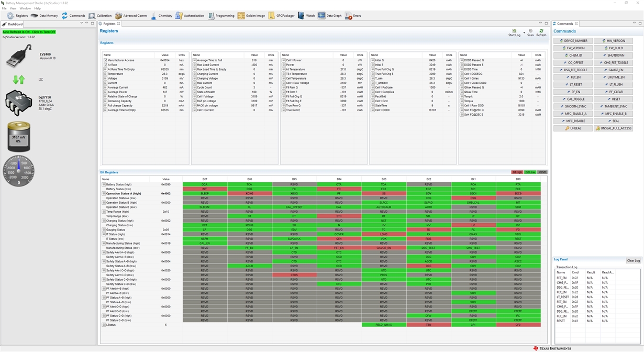Toggle the Voltage register checkbox
Image resolution: width=644 pixels, height=352 pixels.
point(105,79)
